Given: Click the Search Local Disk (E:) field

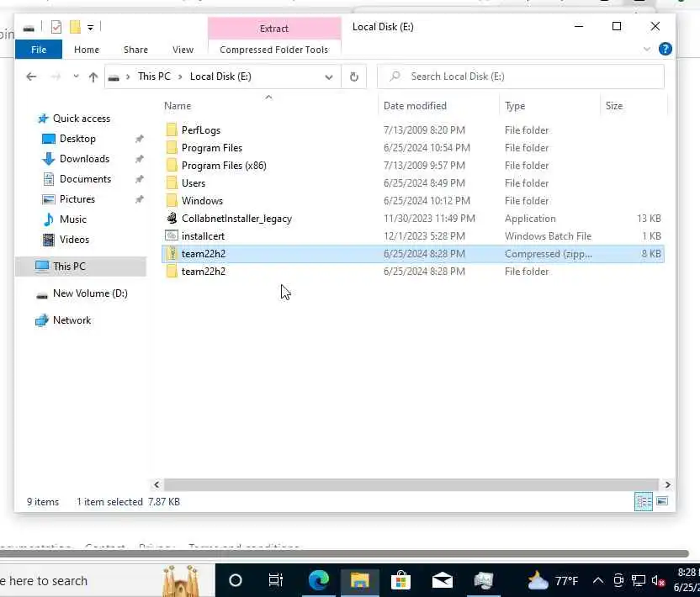Looking at the screenshot, I should click(x=521, y=77).
